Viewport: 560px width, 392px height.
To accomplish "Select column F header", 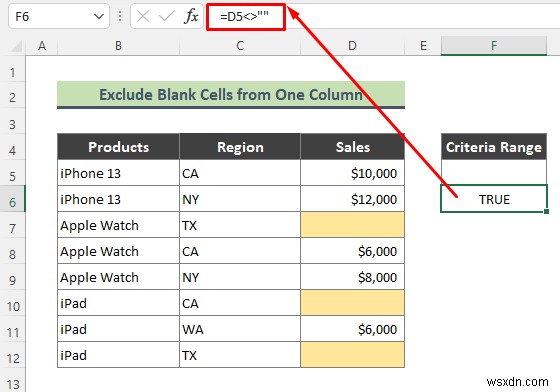I will pos(494,46).
